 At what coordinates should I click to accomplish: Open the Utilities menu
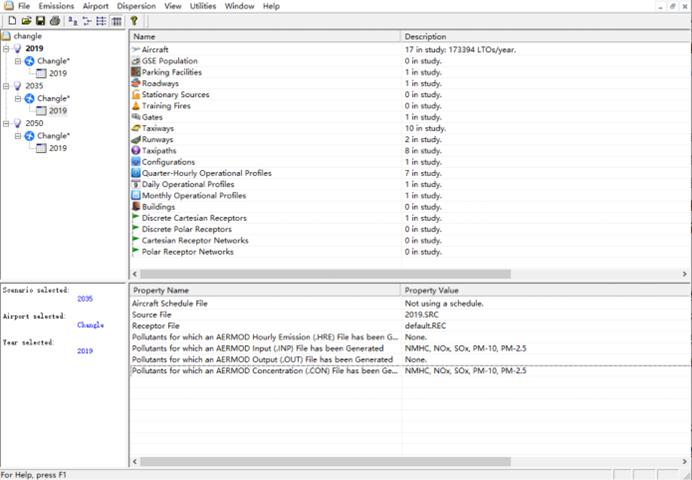203,6
